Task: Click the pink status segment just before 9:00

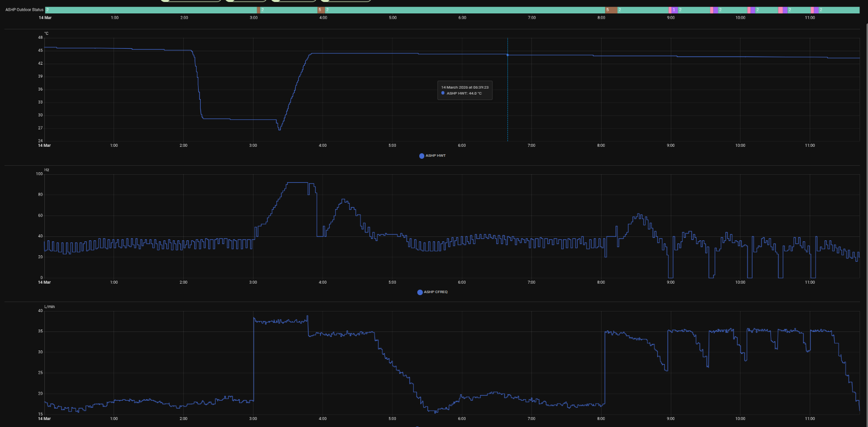Action: click(x=670, y=10)
